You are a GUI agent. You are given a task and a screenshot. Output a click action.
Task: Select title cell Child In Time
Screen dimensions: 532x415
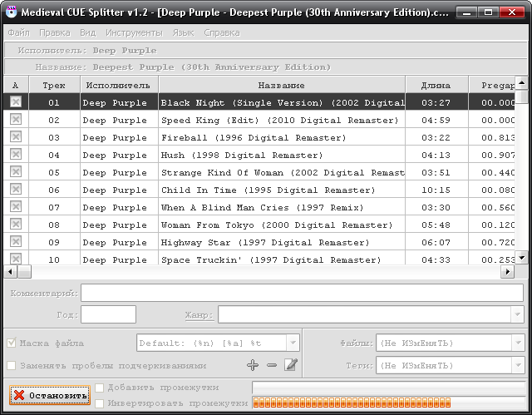(x=282, y=190)
